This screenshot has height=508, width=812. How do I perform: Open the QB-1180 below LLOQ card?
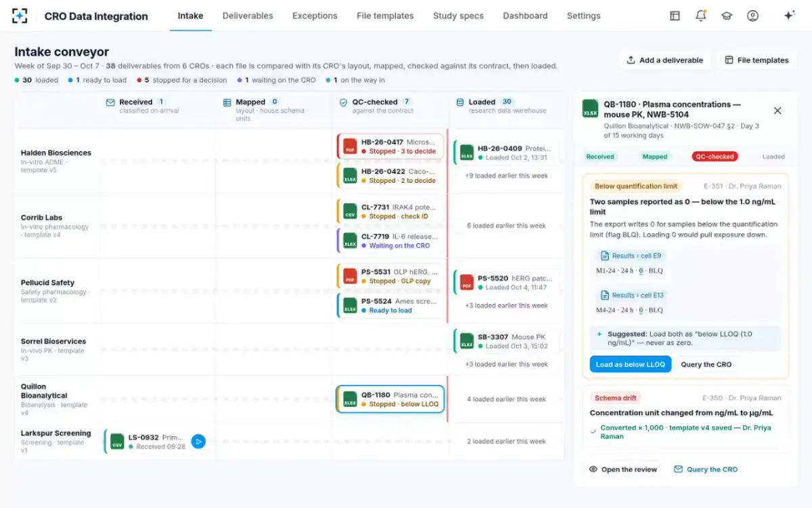click(x=390, y=399)
